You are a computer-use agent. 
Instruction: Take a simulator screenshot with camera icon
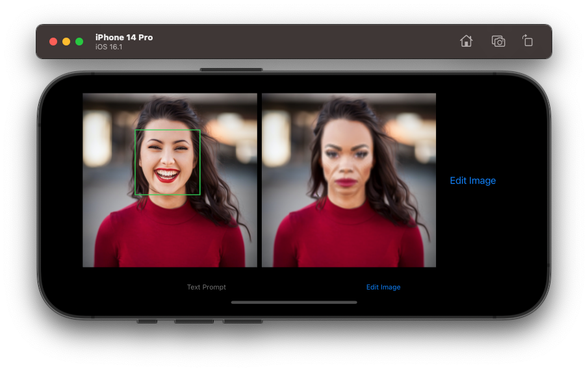tap(498, 41)
